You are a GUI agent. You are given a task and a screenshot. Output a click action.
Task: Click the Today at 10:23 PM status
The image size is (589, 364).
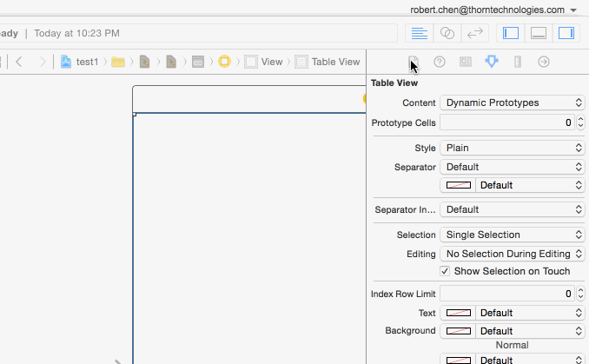[x=77, y=33]
